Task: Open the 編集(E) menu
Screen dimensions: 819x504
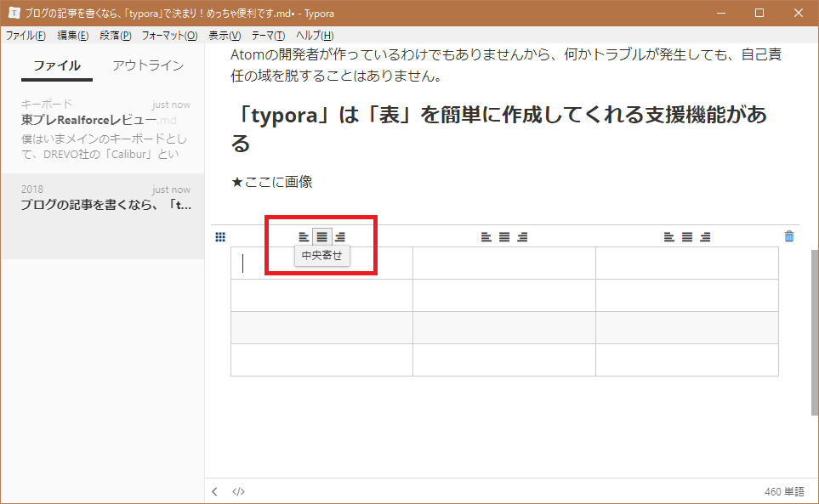Action: click(72, 36)
